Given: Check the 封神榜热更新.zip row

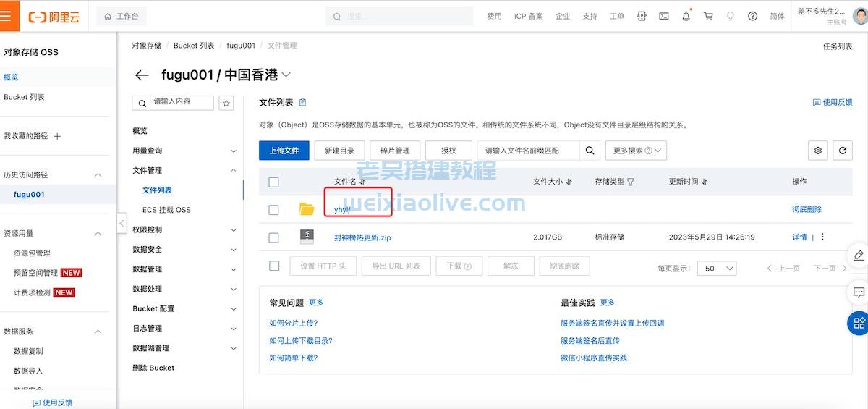Looking at the screenshot, I should coord(273,237).
